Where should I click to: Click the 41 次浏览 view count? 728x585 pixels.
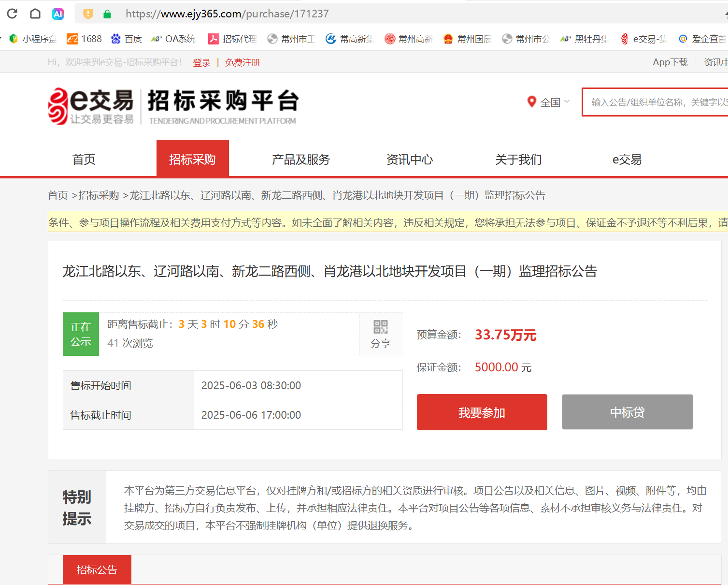coord(130,343)
